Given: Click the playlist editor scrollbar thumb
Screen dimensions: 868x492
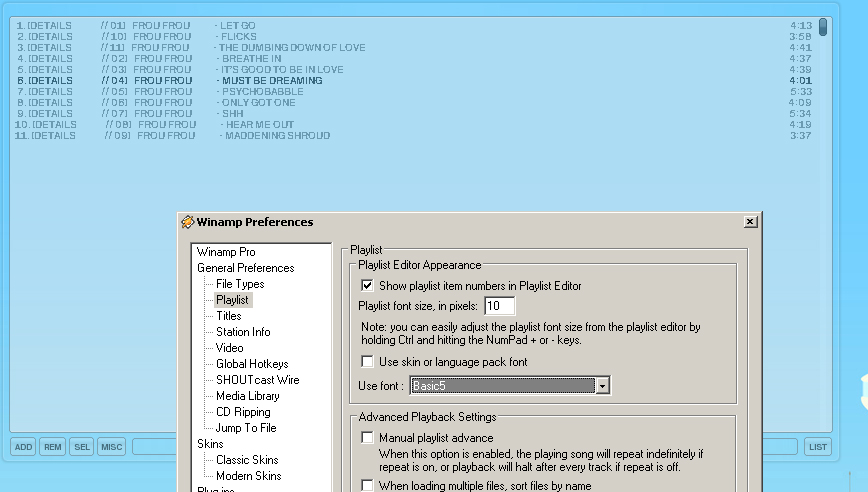Looking at the screenshot, I should pyautogui.click(x=823, y=27).
